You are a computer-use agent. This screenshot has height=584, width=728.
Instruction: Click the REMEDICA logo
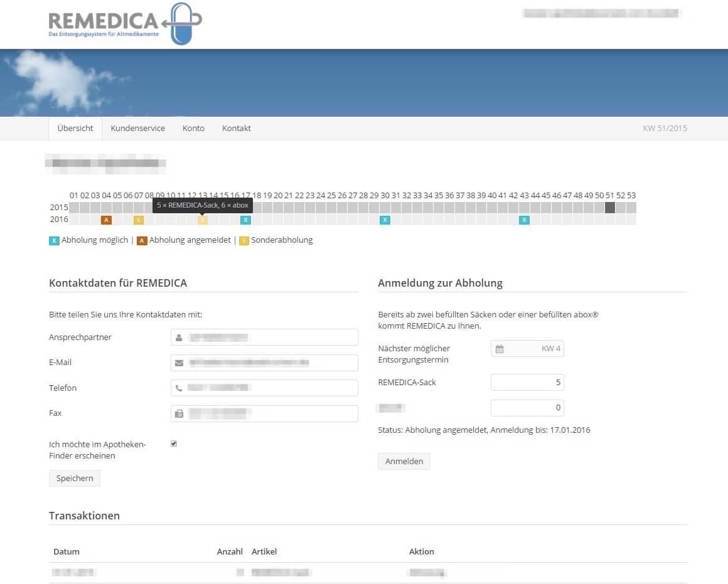tap(126, 24)
